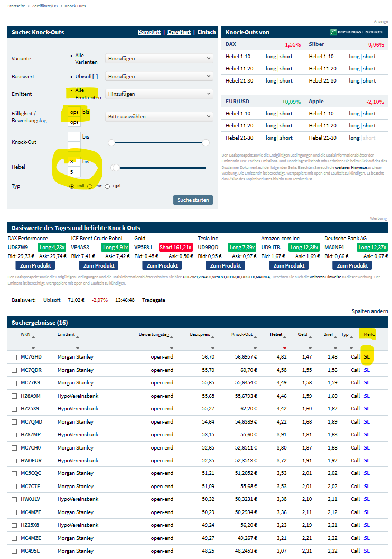Open Zum Produkt for Tesla Inc.
392x559 pixels.
point(226,265)
